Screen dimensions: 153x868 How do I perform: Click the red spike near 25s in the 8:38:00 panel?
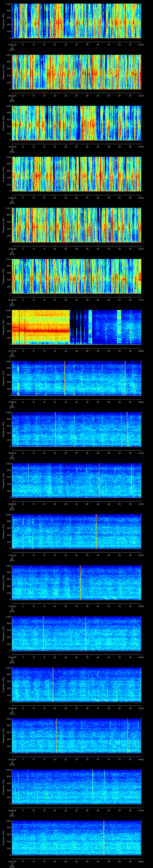pyautogui.click(x=65, y=378)
